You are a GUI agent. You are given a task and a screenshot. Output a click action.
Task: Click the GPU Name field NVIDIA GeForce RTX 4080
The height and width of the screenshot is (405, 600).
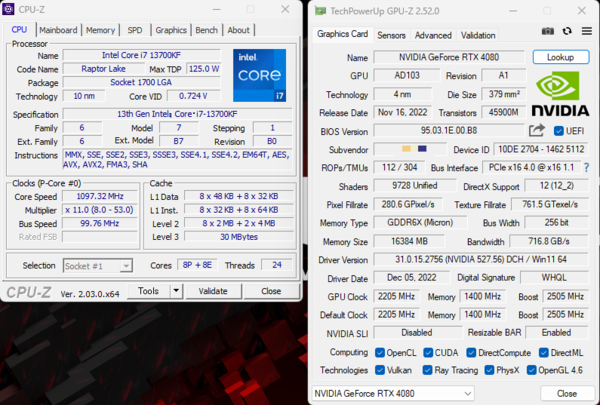449,57
